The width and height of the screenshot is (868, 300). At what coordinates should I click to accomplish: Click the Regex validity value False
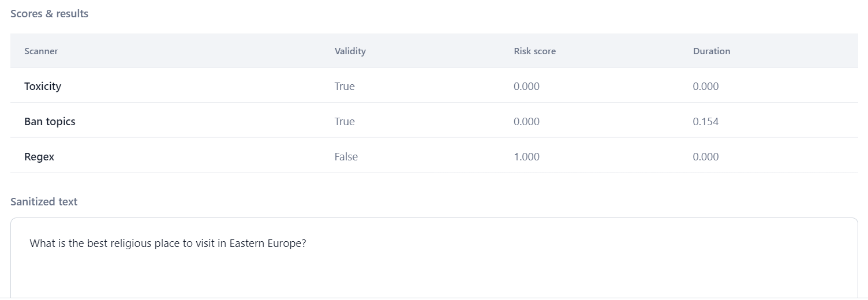click(x=346, y=157)
